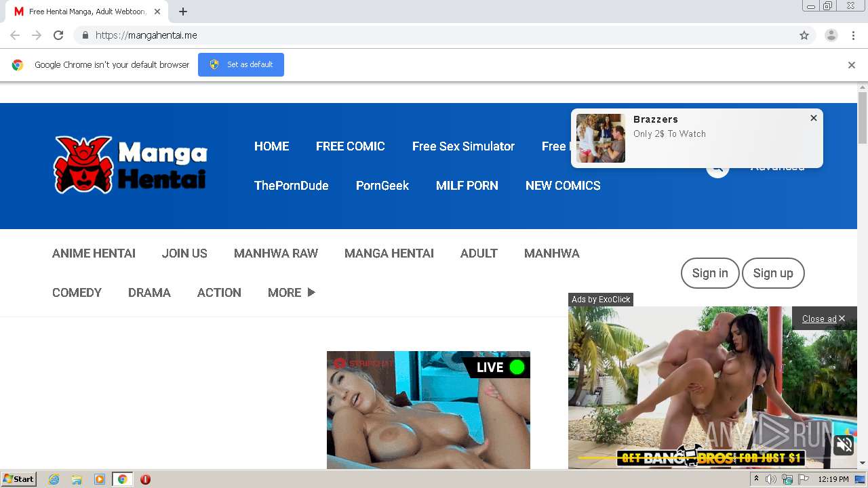Viewport: 868px width, 488px height.
Task: Click the Ads by ExoClick label
Action: [x=601, y=300]
